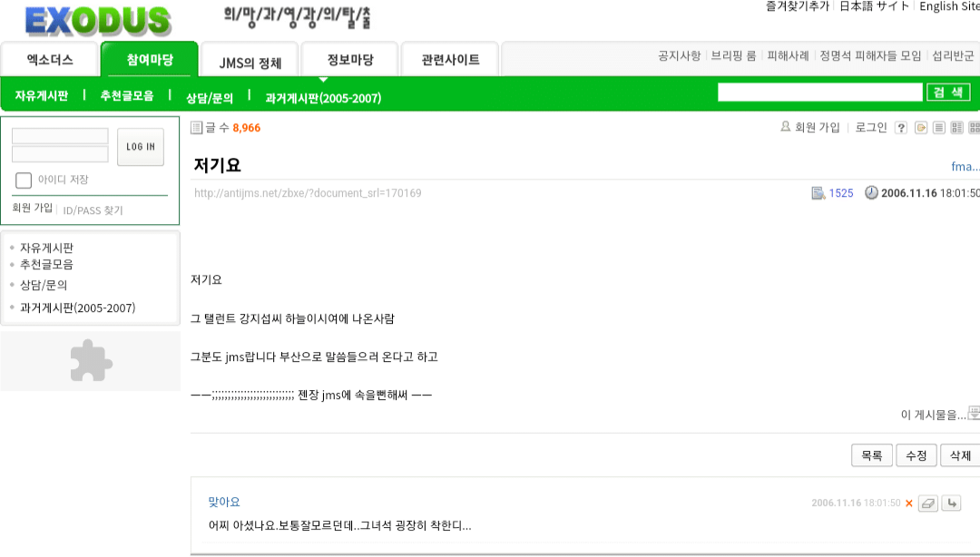Click the write-post pencil icon
The width and height of the screenshot is (980, 557).
(x=921, y=128)
